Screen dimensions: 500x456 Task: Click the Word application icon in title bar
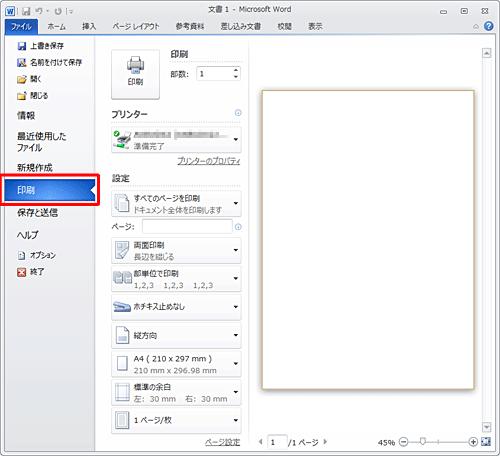(10, 11)
